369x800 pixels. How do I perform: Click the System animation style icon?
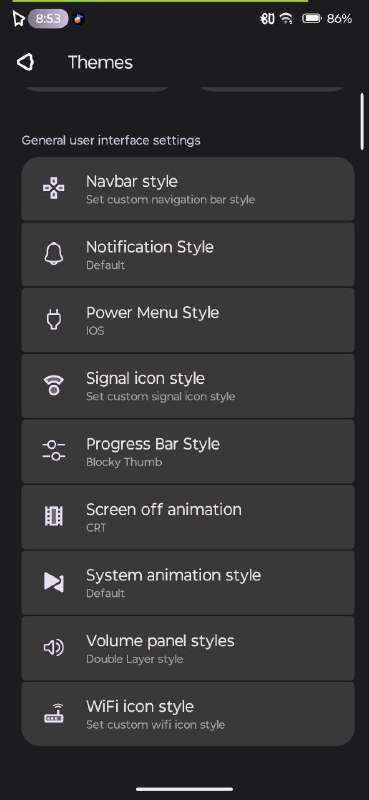(x=54, y=582)
